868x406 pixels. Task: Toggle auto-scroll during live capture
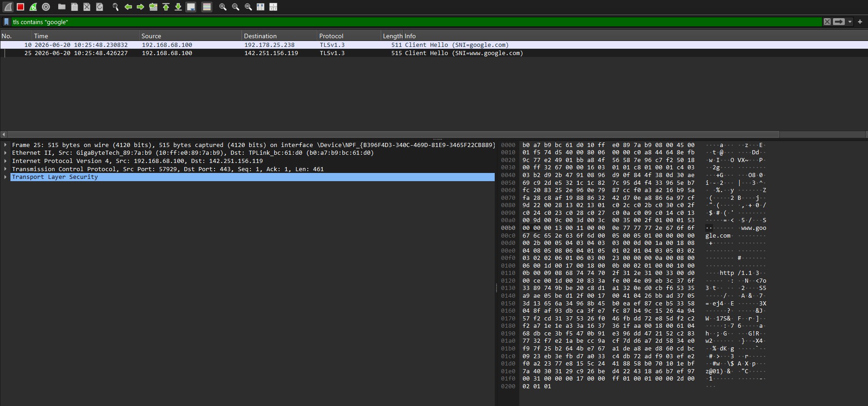(191, 7)
